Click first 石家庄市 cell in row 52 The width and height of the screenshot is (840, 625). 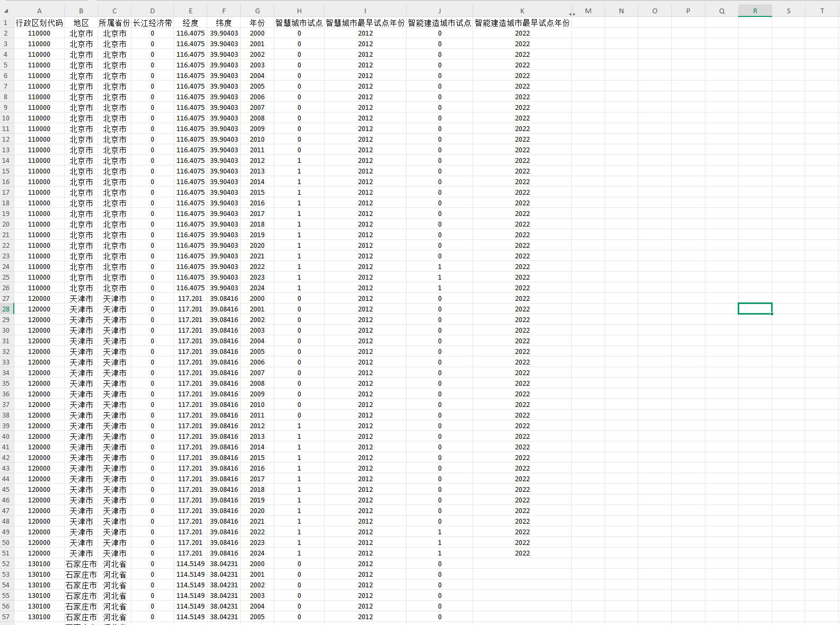(81, 564)
